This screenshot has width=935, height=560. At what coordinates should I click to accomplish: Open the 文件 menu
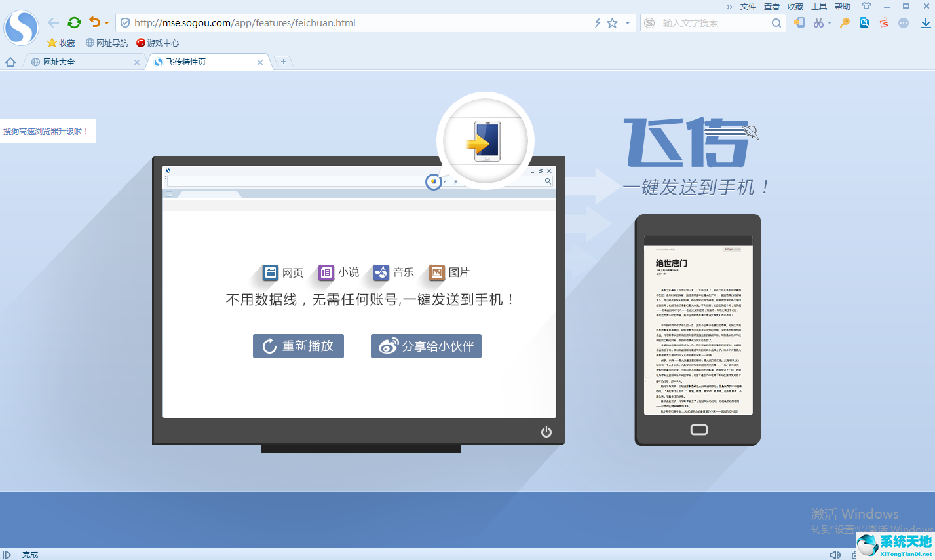tap(748, 7)
